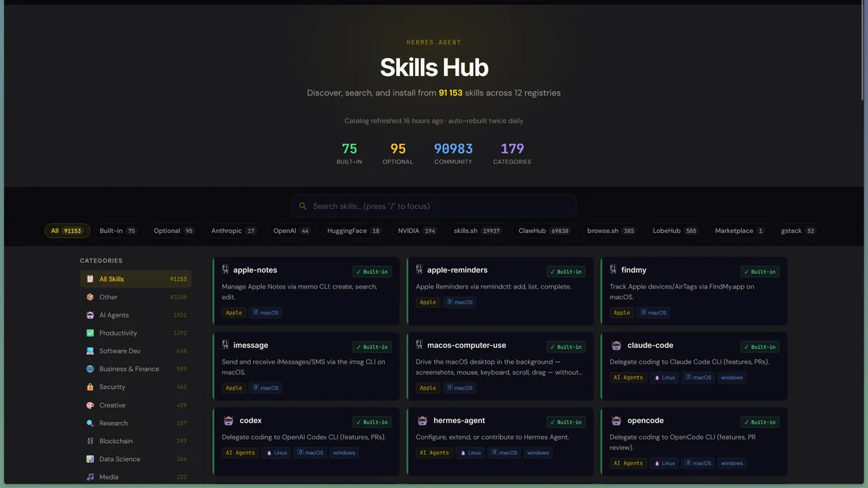Filter by Anthropic registry

click(234, 231)
